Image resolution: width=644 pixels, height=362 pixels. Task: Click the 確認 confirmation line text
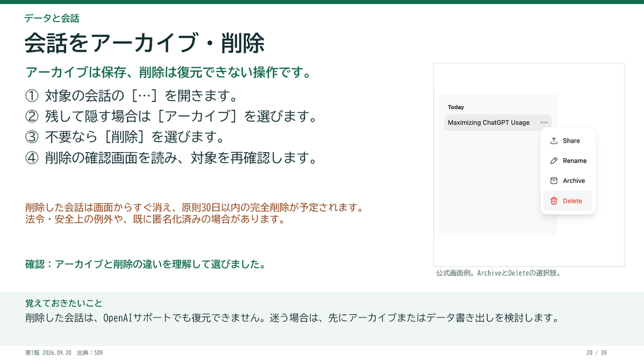[x=146, y=264]
